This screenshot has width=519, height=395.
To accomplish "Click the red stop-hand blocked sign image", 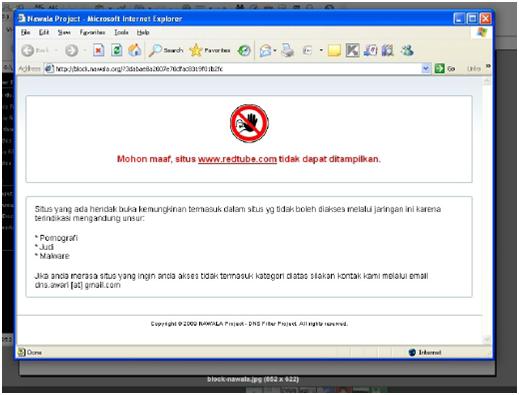I will 249,123.
